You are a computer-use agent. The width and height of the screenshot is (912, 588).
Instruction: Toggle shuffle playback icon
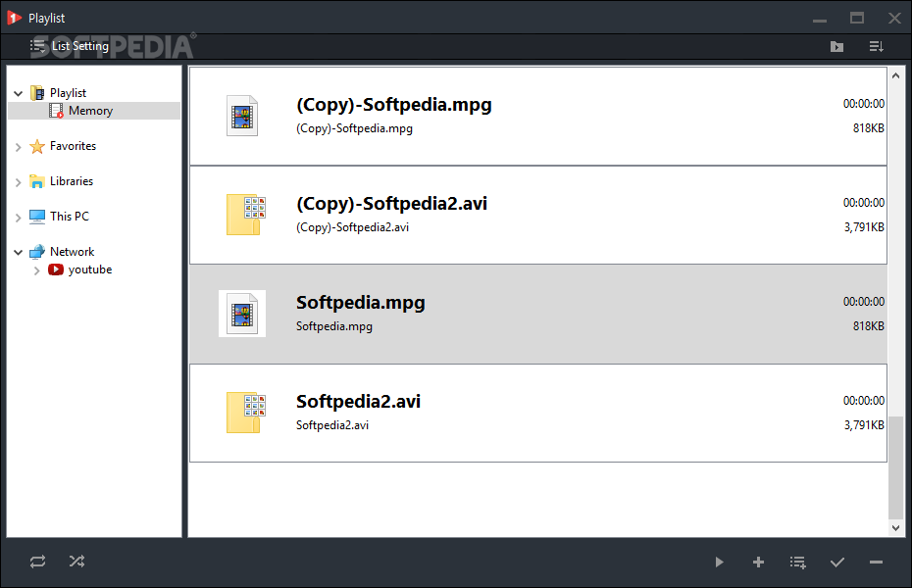coord(76,562)
